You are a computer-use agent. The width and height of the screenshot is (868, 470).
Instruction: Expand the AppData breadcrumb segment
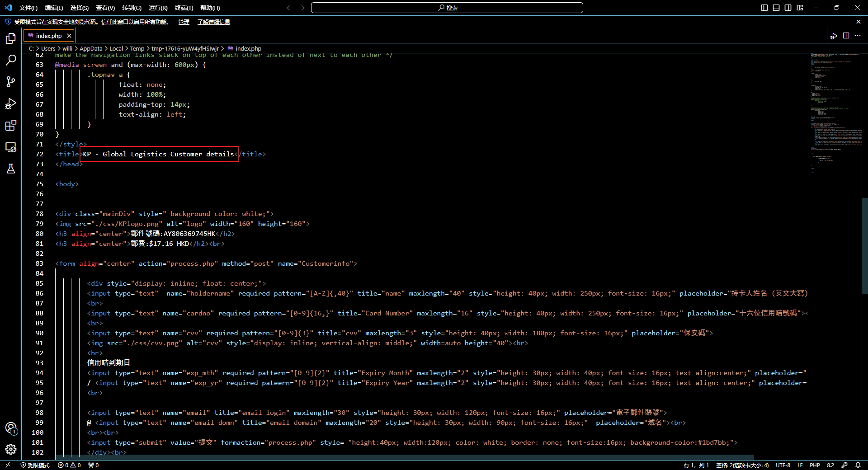point(91,48)
